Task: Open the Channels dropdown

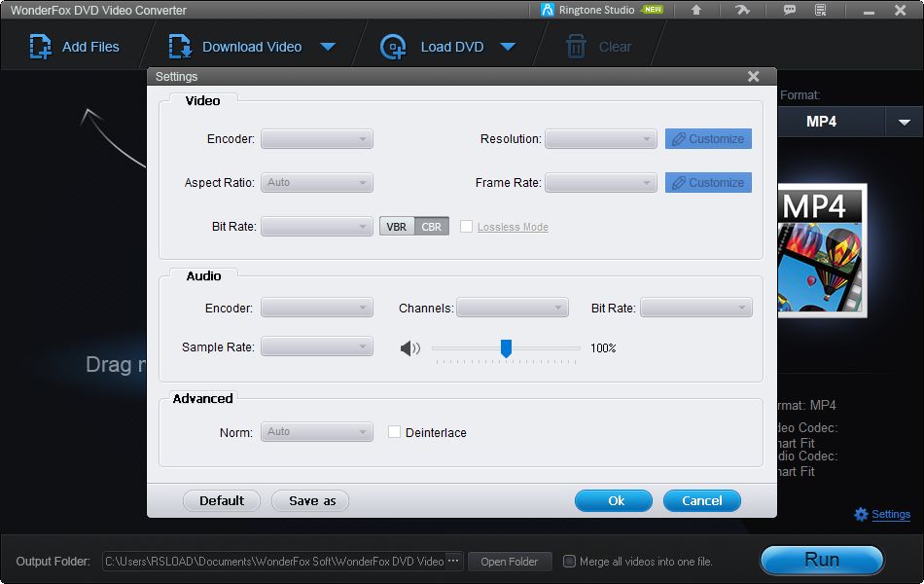Action: tap(513, 308)
